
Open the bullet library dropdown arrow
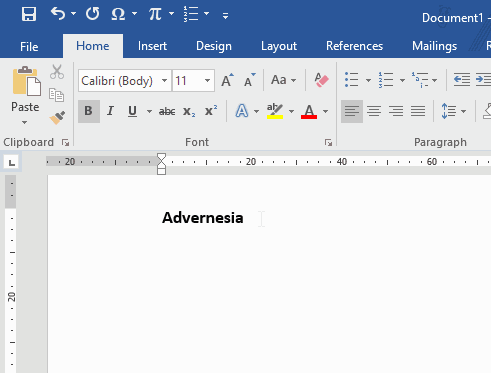tap(368, 80)
